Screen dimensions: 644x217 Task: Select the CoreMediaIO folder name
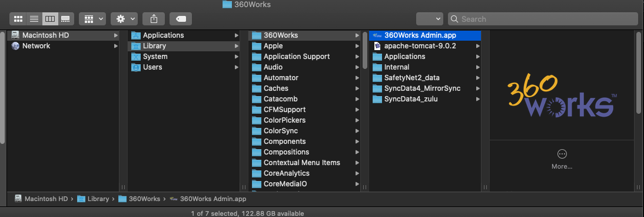286,185
